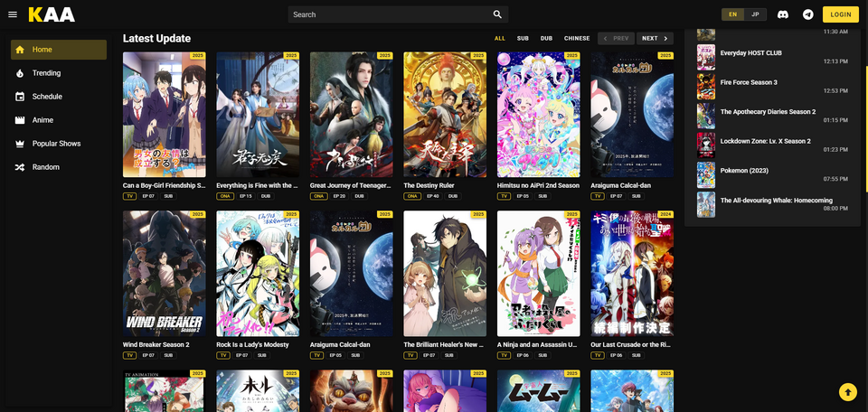Click the Trending flame icon

click(x=20, y=73)
